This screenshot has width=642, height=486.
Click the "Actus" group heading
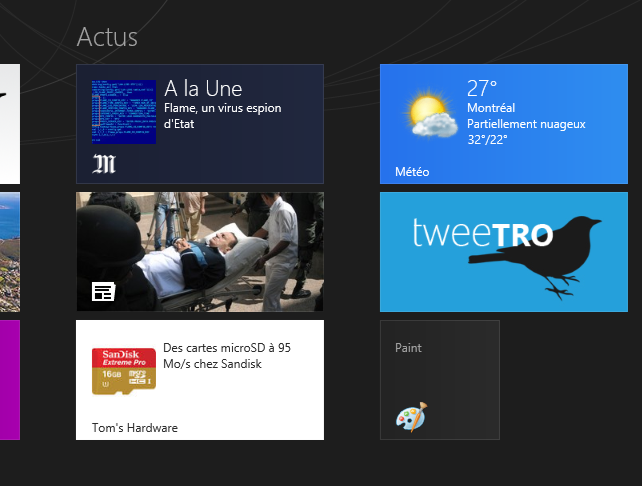107,37
